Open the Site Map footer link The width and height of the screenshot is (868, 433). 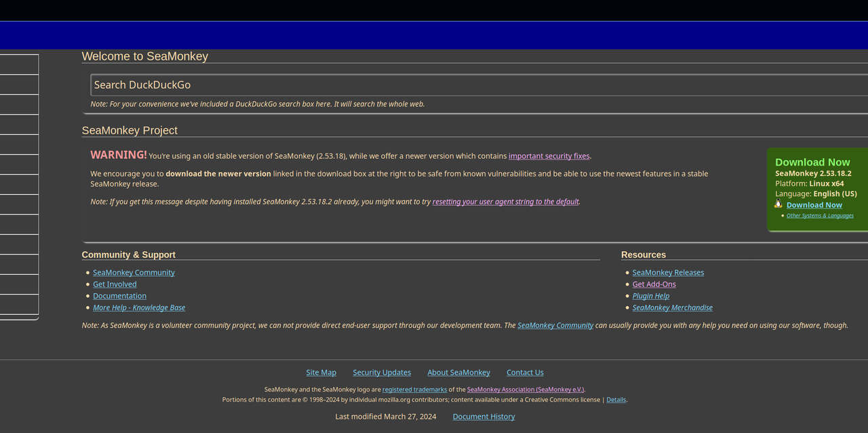321,373
